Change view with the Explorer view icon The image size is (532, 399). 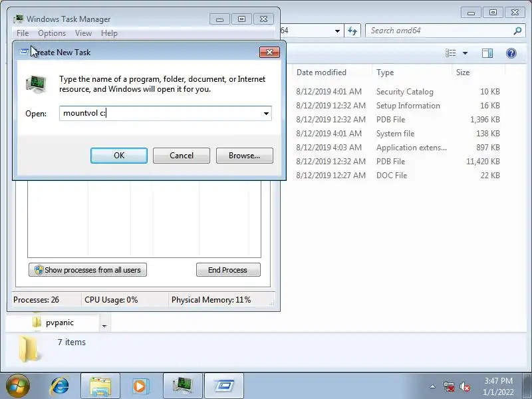click(451, 53)
